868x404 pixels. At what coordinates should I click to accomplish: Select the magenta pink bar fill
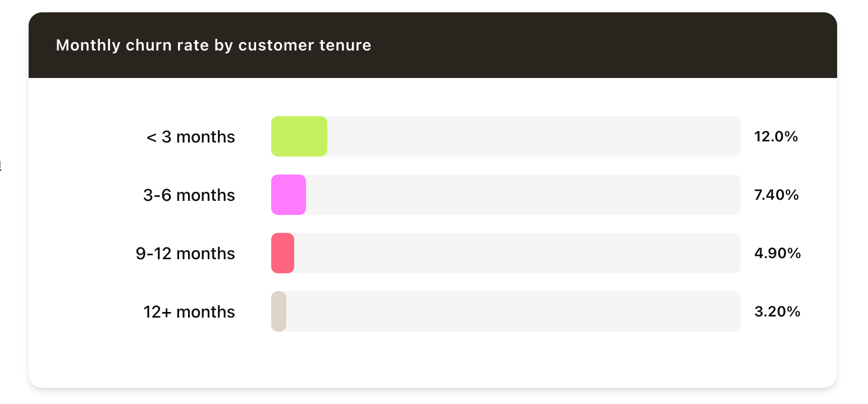click(288, 195)
